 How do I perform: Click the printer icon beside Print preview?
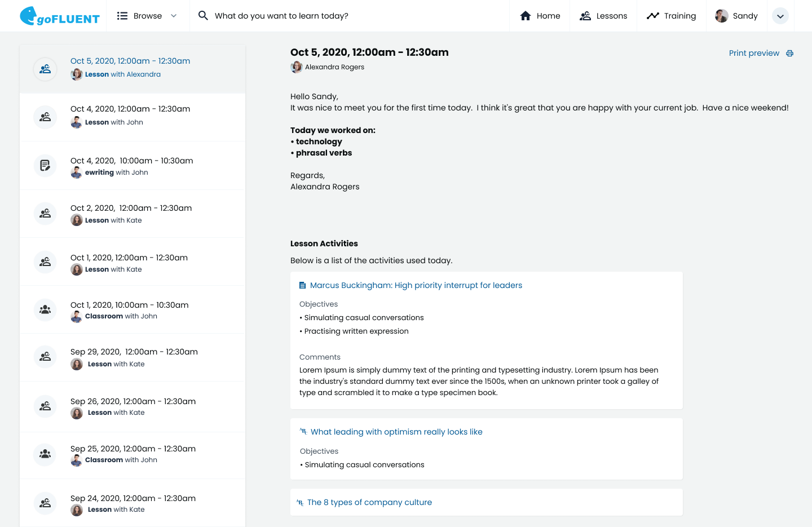click(x=789, y=52)
